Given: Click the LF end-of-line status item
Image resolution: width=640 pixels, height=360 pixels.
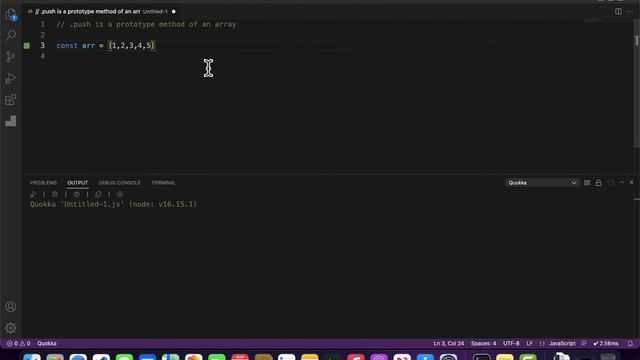Looking at the screenshot, I should coord(529,344).
